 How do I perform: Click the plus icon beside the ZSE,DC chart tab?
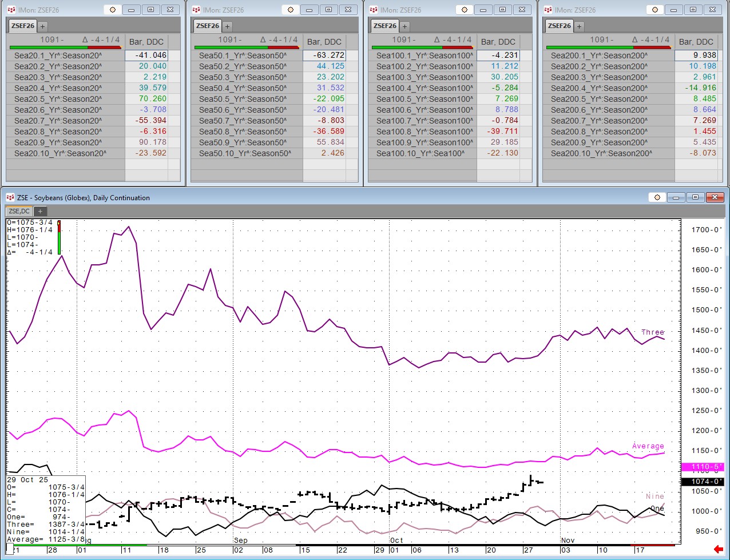point(40,211)
